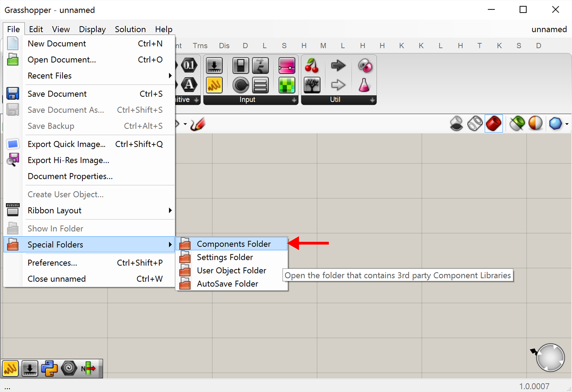Activate the red pencil sketch tool

pos(198,124)
